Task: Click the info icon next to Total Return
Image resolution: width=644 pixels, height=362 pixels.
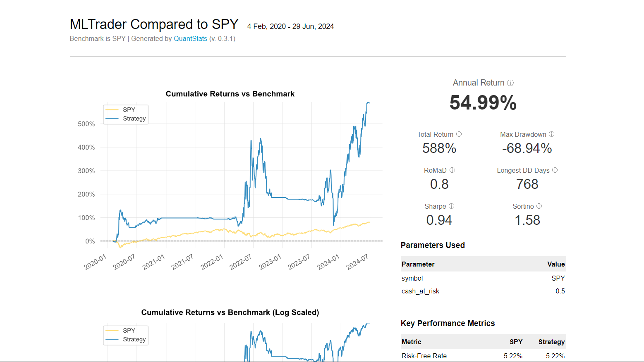Action: tap(459, 134)
